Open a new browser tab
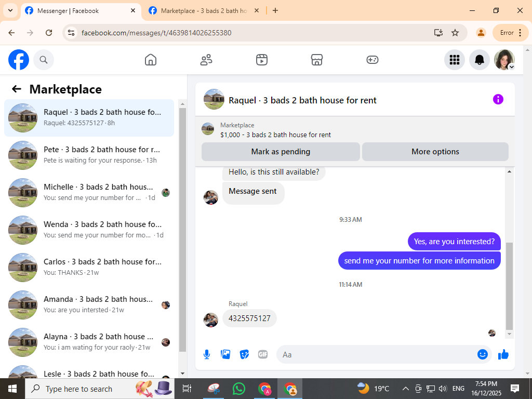This screenshot has height=399, width=532. 275,10
